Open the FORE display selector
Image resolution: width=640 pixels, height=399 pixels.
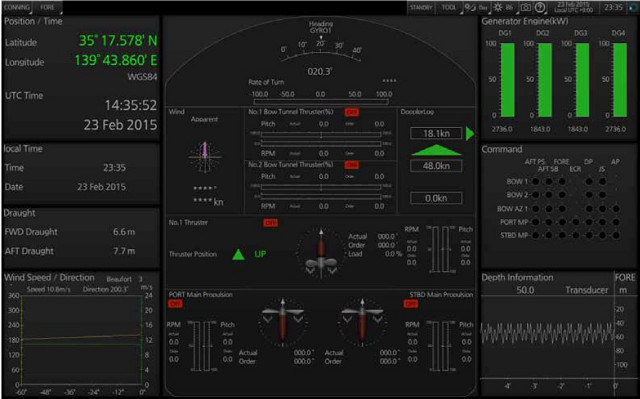point(47,7)
